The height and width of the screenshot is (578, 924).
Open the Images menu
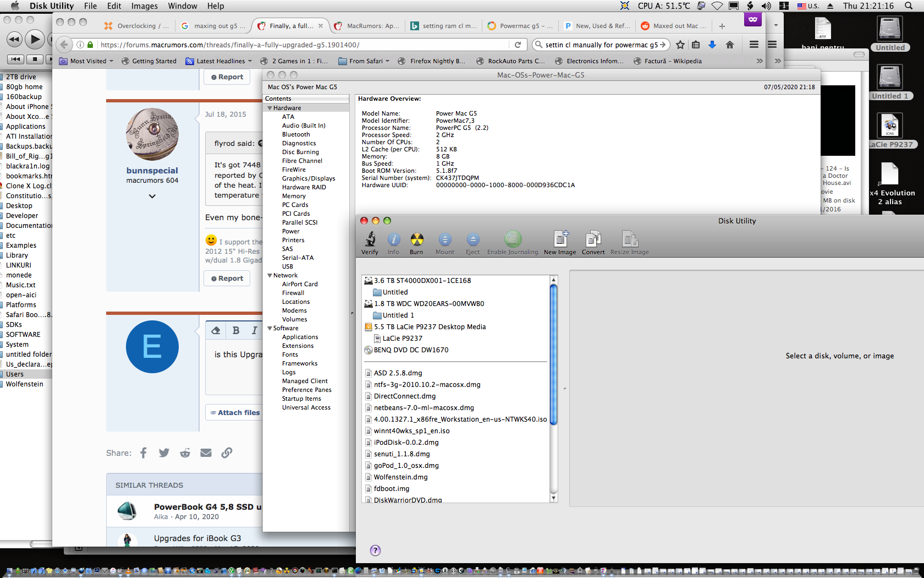coord(145,6)
